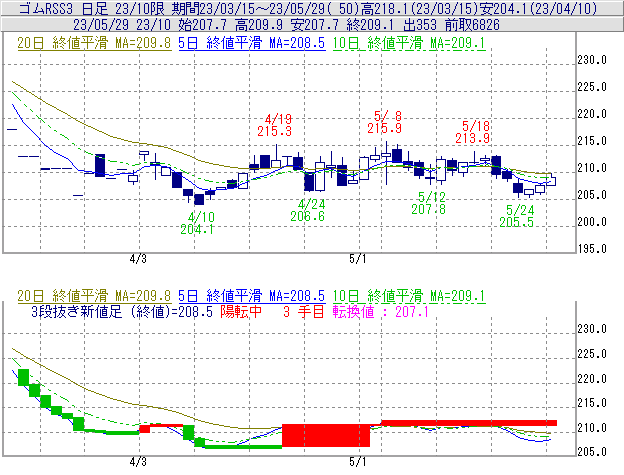Click the upper chart's 4/3 date label
624x475 pixels.
[x=138, y=259]
